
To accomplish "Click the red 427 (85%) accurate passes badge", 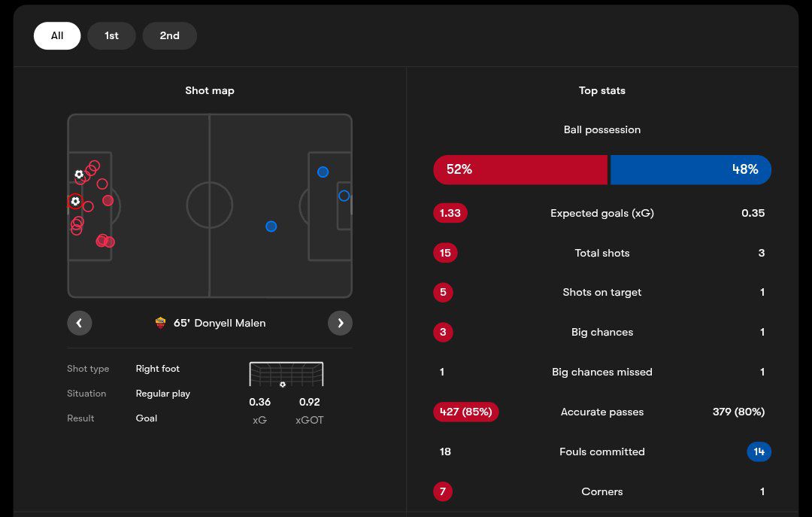I will [x=466, y=412].
